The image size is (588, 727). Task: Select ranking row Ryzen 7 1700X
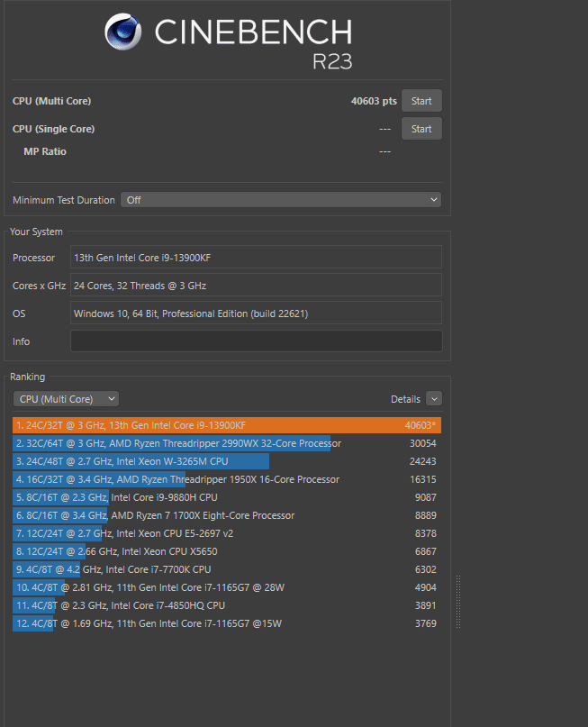[x=227, y=515]
